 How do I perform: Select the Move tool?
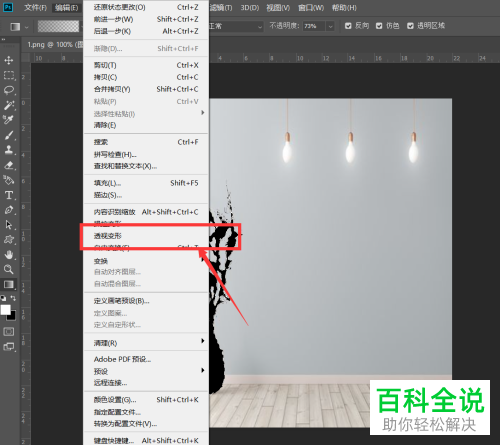tap(9, 60)
